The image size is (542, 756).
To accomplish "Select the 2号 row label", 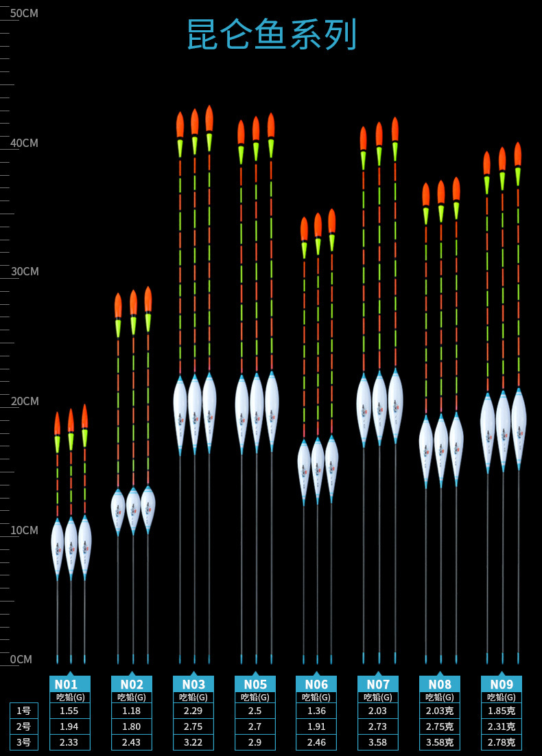I will 23,726.
